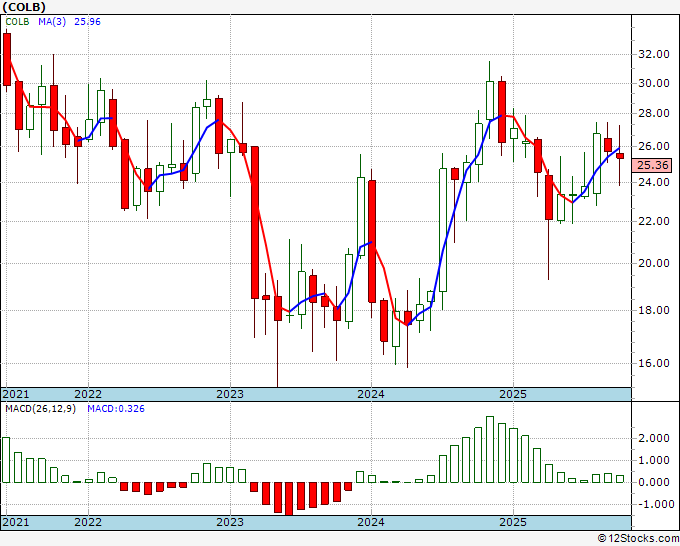Image resolution: width=680 pixels, height=546 pixels.
Task: Click the (COLB) chart title
Action: coord(24,7)
